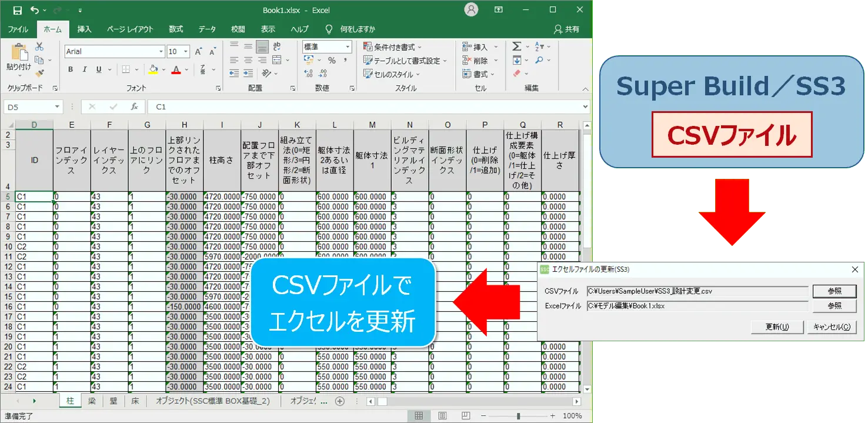Align text to the right
The height and width of the screenshot is (423, 868).
(263, 60)
